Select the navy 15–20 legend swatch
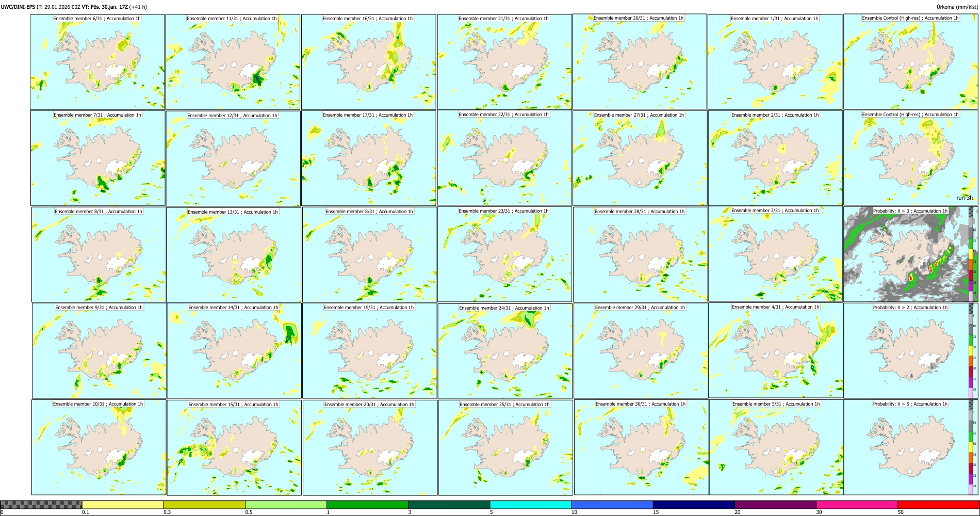This screenshot has height=516, width=980. click(x=694, y=505)
